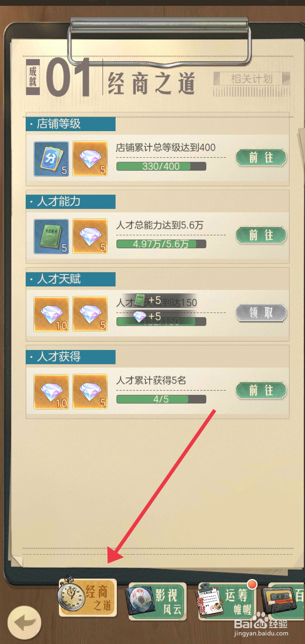Screen dimensions: 305x644
Task: Tap the score card reward in 店铺等级
Action: click(51, 159)
